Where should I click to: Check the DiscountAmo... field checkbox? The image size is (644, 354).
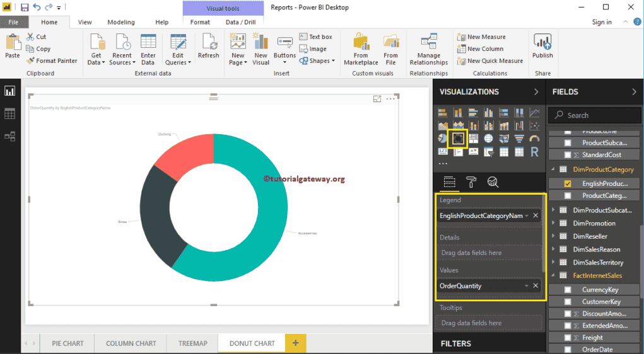click(x=568, y=314)
